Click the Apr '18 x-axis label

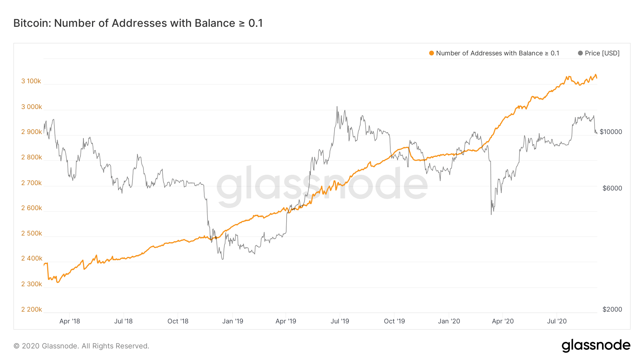click(x=70, y=321)
